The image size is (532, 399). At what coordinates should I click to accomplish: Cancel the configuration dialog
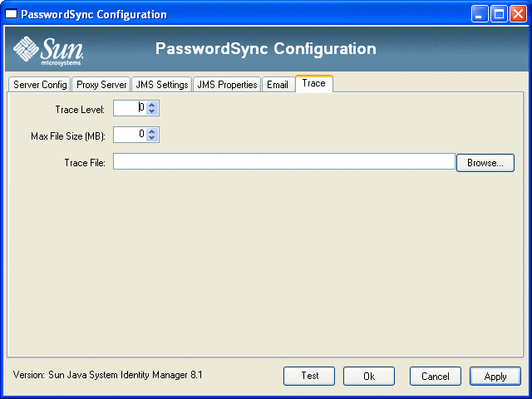pyautogui.click(x=436, y=376)
